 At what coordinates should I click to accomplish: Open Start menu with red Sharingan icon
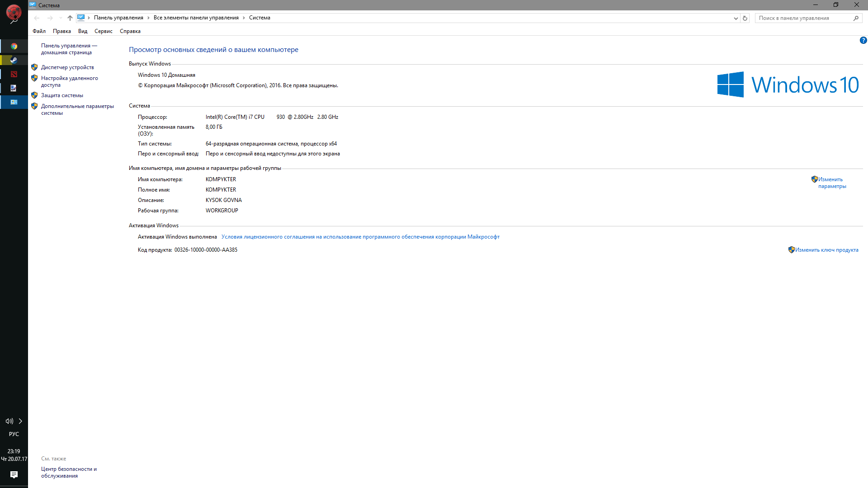click(x=14, y=13)
